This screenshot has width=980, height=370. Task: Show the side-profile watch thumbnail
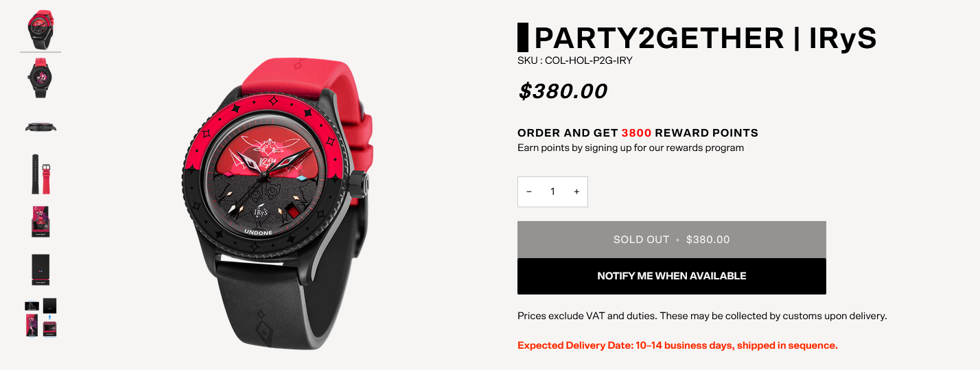[x=40, y=126]
